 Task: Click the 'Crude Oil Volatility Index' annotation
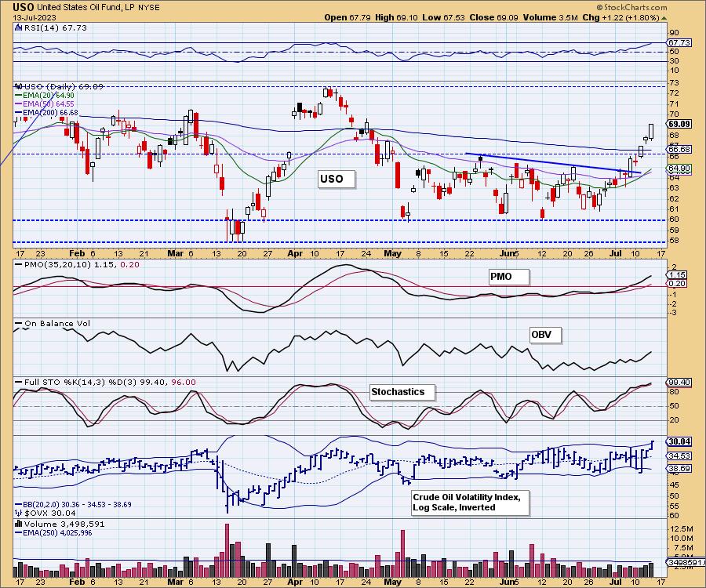point(470,503)
